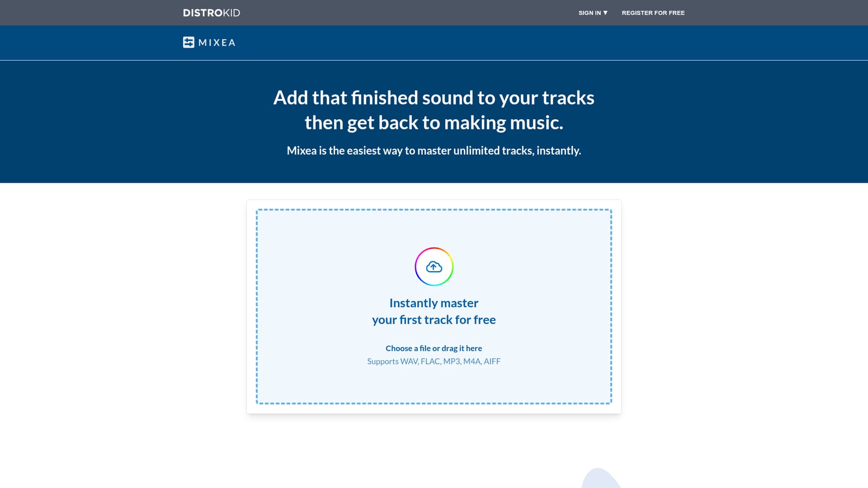Open the Sign In dropdown
Screen dimensions: 868x488
pos(593,12)
